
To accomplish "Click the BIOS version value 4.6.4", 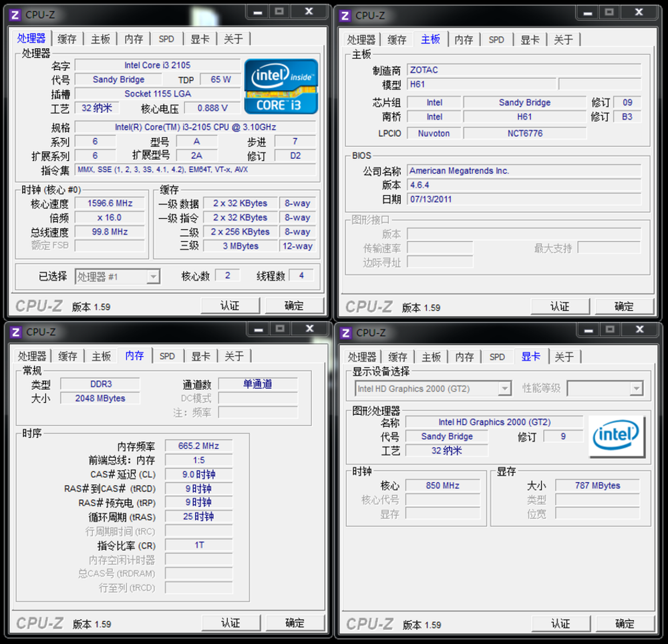I will point(524,185).
